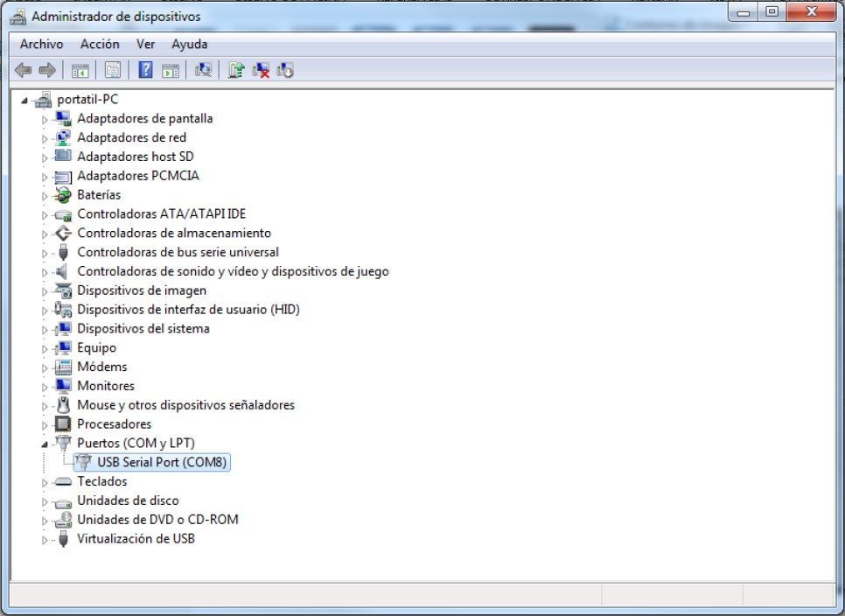Click the Uninstall device red X icon
The width and height of the screenshot is (845, 616).
[x=261, y=70]
